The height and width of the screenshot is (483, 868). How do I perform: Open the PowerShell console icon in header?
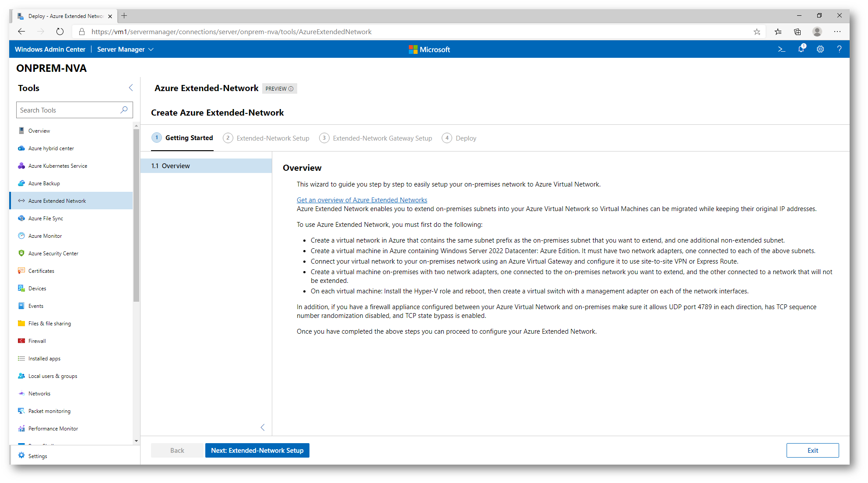[x=781, y=49]
